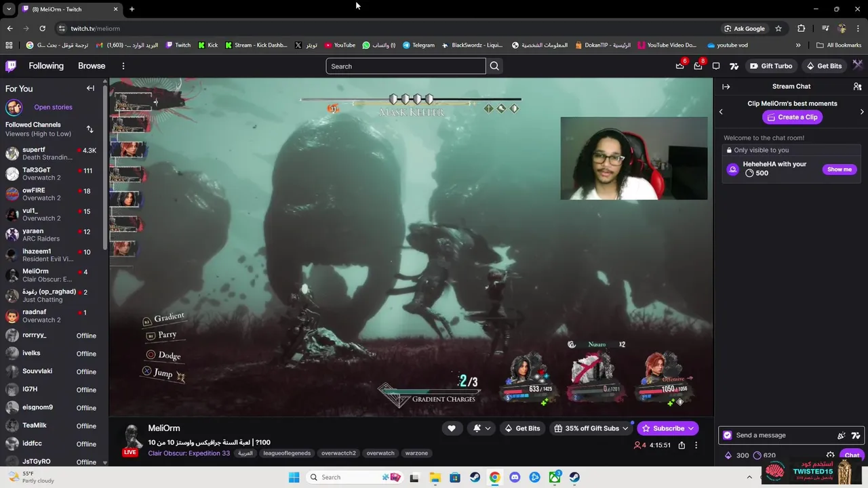The width and height of the screenshot is (868, 488).
Task: Open supertf channel in the sidebar
Action: pos(53,153)
